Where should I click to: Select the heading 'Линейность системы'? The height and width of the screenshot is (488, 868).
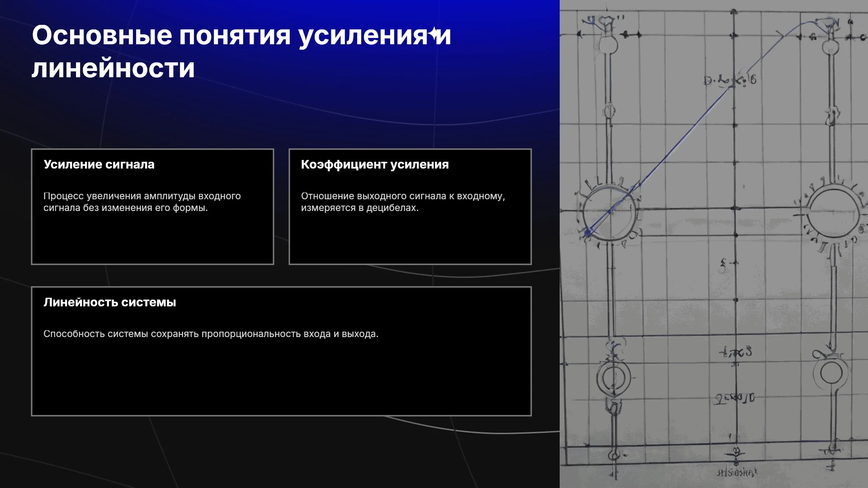110,302
